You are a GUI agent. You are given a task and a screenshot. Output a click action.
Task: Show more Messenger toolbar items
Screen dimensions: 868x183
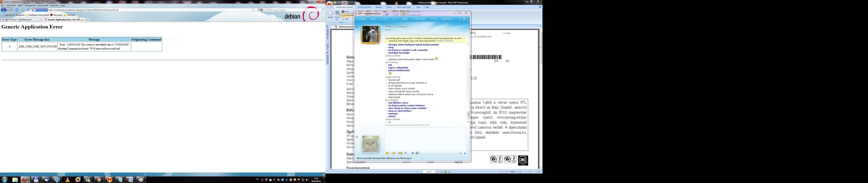(x=460, y=19)
